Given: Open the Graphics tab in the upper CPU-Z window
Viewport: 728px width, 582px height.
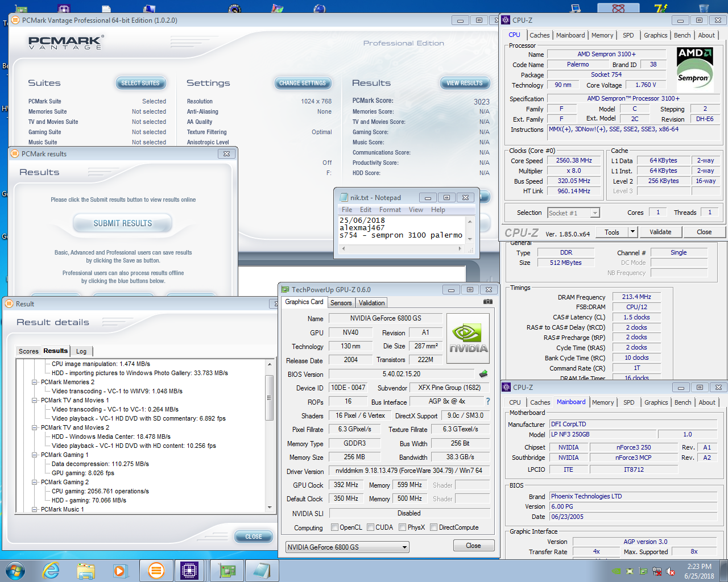Looking at the screenshot, I should [655, 35].
